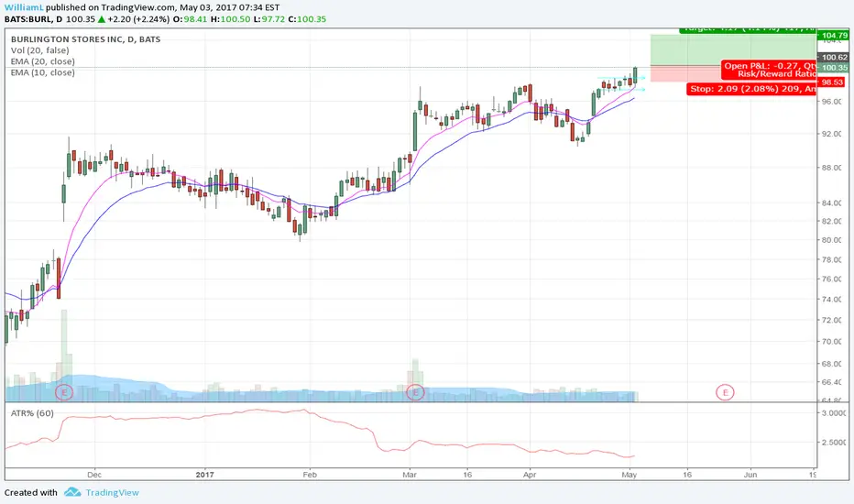854x504 pixels.
Task: Click the Dec label on the time axis
Action: point(94,475)
